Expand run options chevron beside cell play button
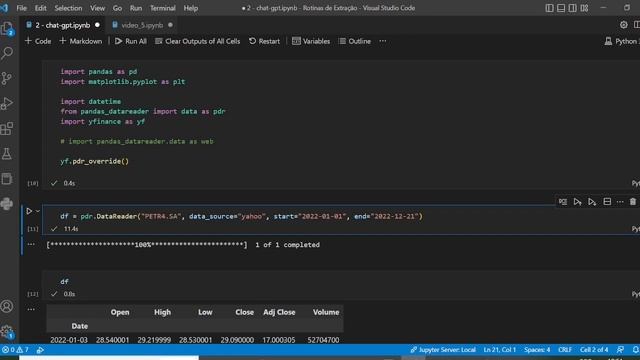Viewport: 640px width, 360px height. (x=38, y=211)
